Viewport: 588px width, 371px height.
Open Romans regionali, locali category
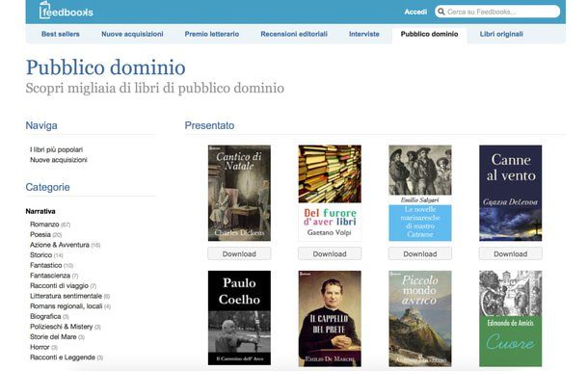(66, 306)
